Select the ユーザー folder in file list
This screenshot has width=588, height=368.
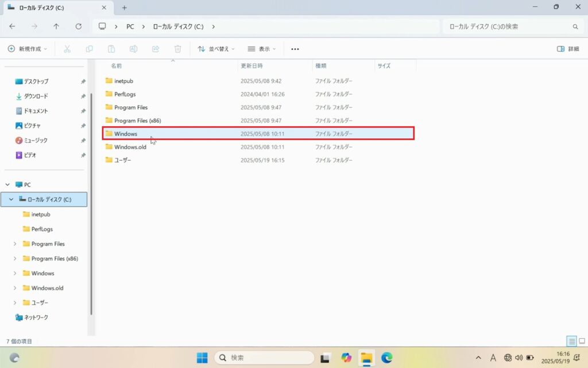click(x=258, y=160)
